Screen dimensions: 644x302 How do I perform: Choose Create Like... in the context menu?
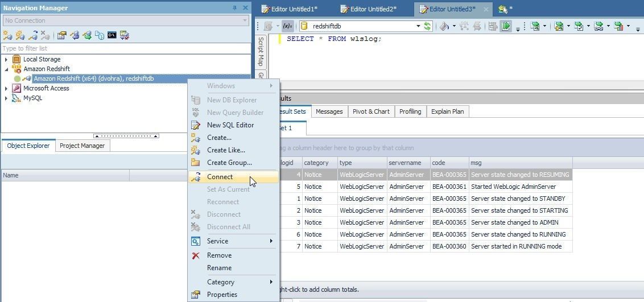(x=233, y=150)
